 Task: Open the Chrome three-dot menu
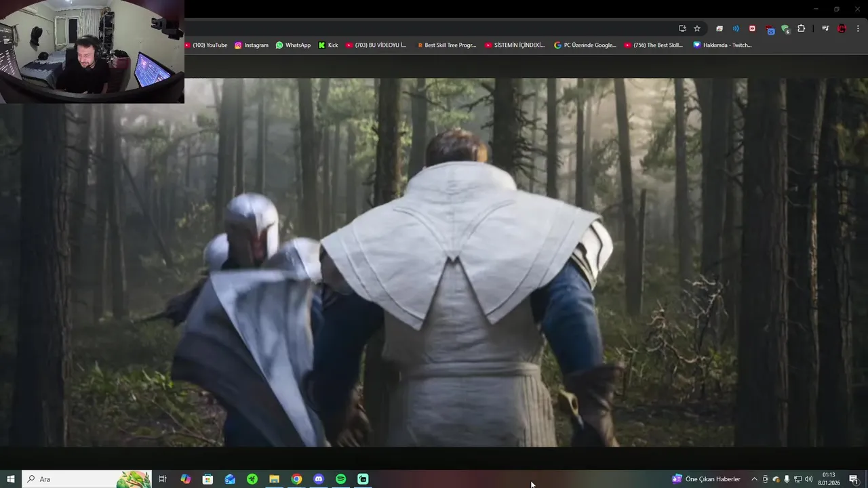point(859,28)
